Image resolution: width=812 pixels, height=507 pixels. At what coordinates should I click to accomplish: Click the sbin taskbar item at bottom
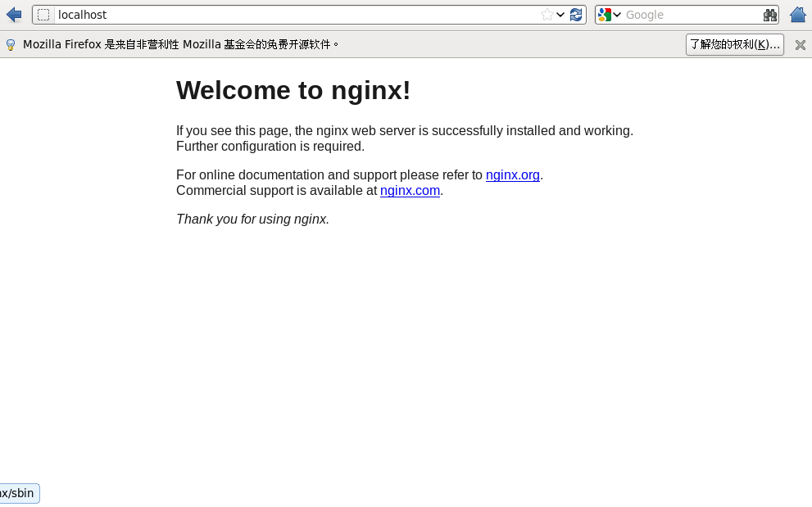[19, 493]
